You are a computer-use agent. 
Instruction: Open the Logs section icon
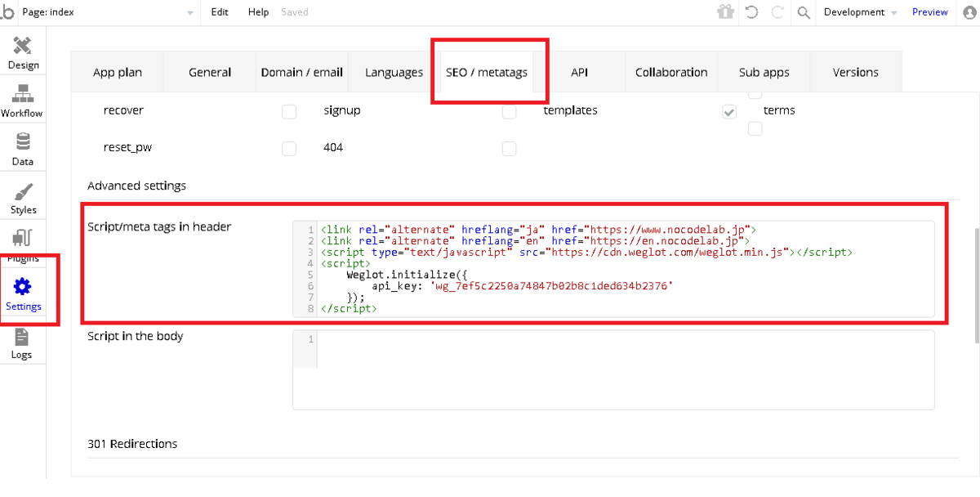(22, 336)
